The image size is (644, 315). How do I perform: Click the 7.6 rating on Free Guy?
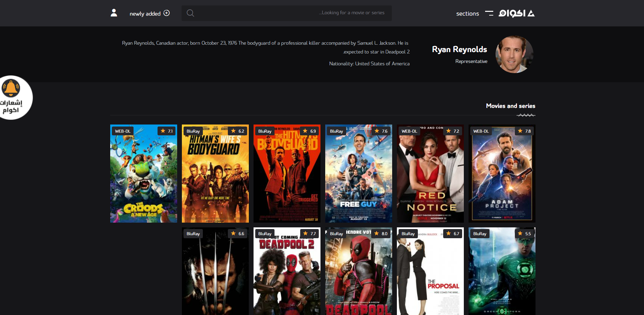click(x=381, y=131)
